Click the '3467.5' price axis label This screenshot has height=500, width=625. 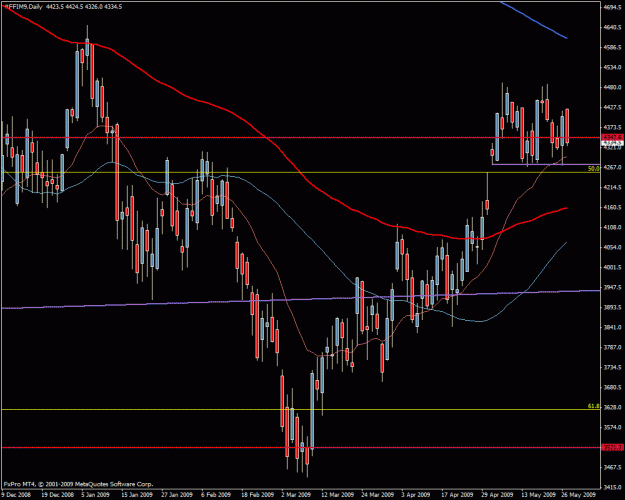[613, 467]
